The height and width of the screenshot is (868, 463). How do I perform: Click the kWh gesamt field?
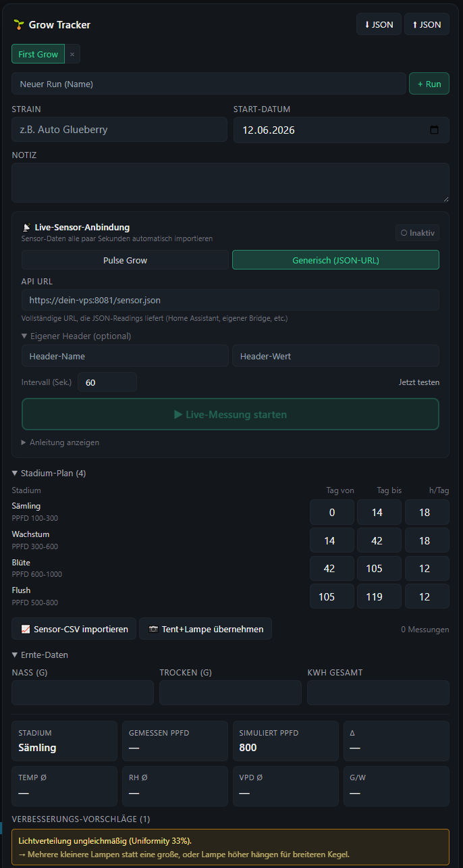(378, 693)
